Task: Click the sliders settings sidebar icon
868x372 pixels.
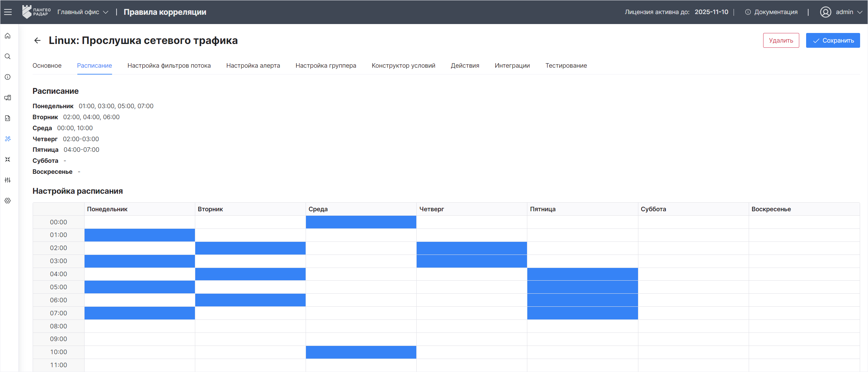Action: [x=8, y=180]
